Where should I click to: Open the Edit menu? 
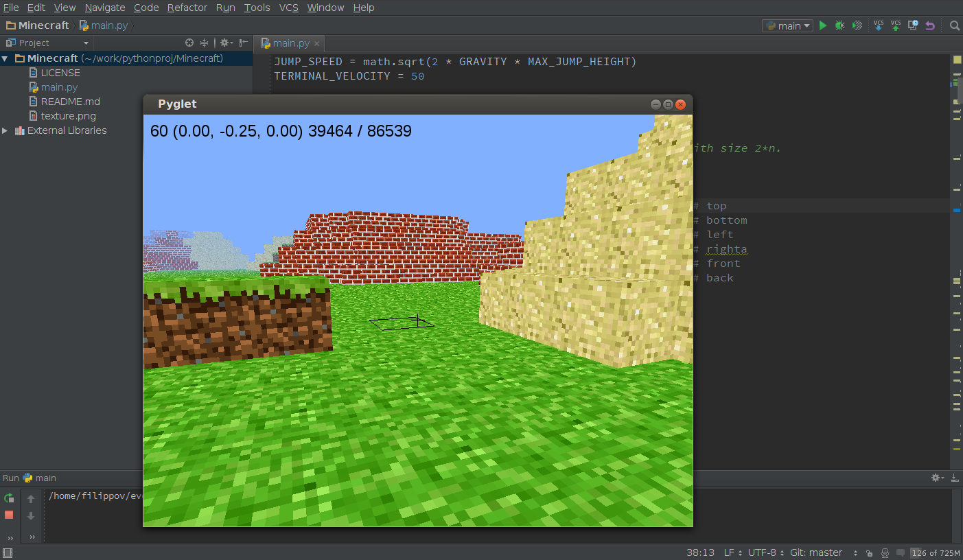[36, 8]
